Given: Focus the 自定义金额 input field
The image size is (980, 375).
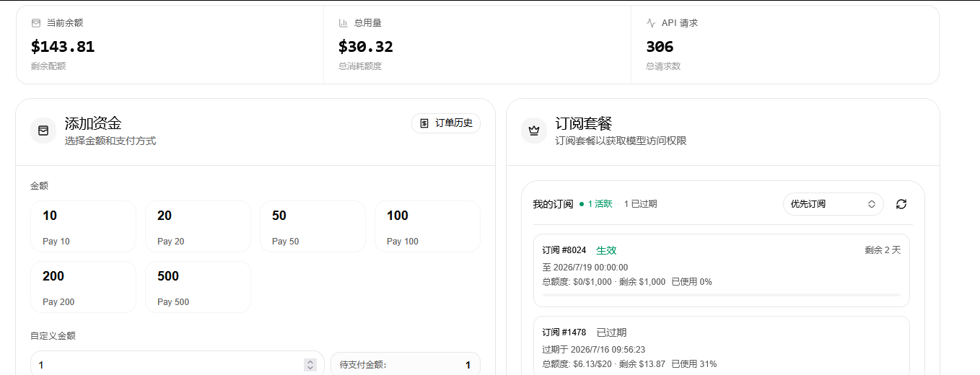Looking at the screenshot, I should coord(178,365).
